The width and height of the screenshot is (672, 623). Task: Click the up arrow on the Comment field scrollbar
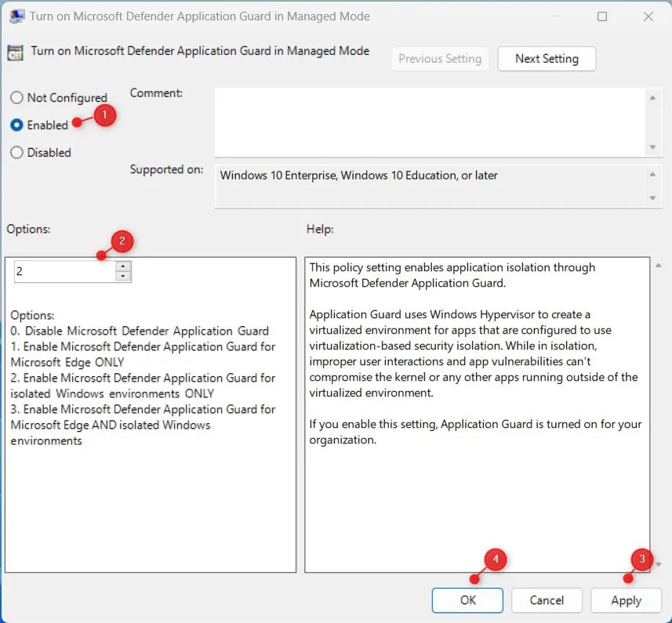pos(653,98)
